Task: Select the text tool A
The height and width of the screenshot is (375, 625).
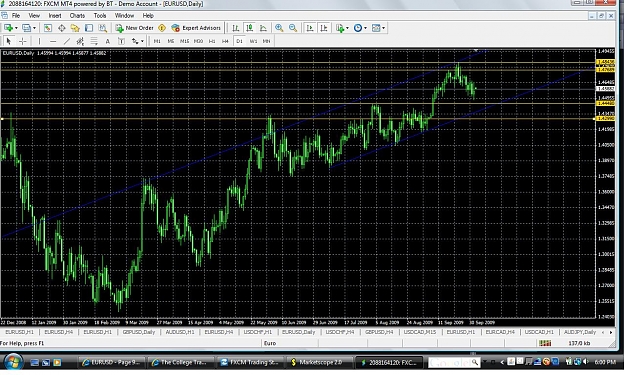Action: tap(108, 41)
